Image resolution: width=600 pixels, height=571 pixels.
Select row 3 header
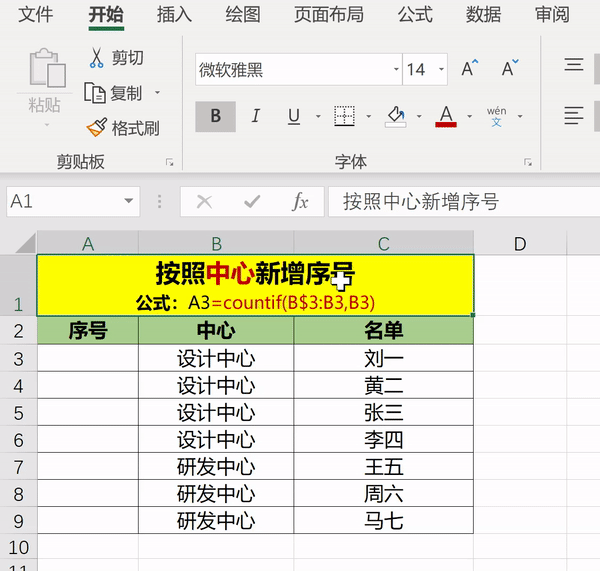click(x=18, y=358)
